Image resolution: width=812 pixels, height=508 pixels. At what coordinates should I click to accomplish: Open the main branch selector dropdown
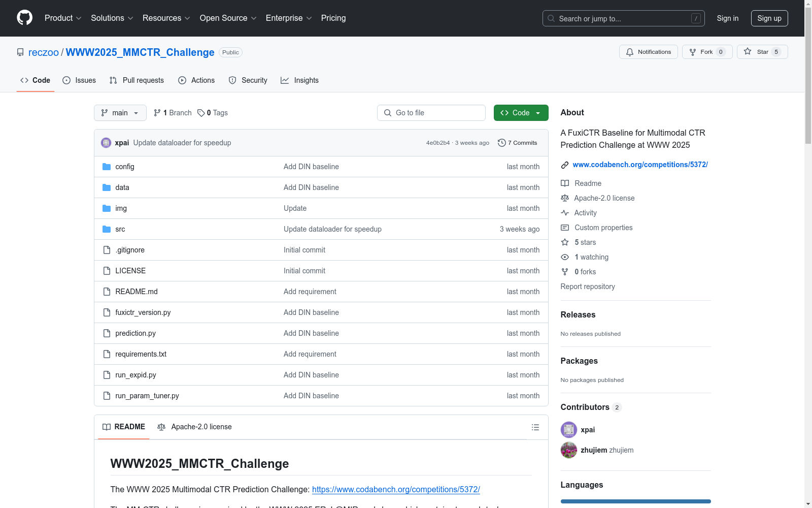tap(120, 113)
